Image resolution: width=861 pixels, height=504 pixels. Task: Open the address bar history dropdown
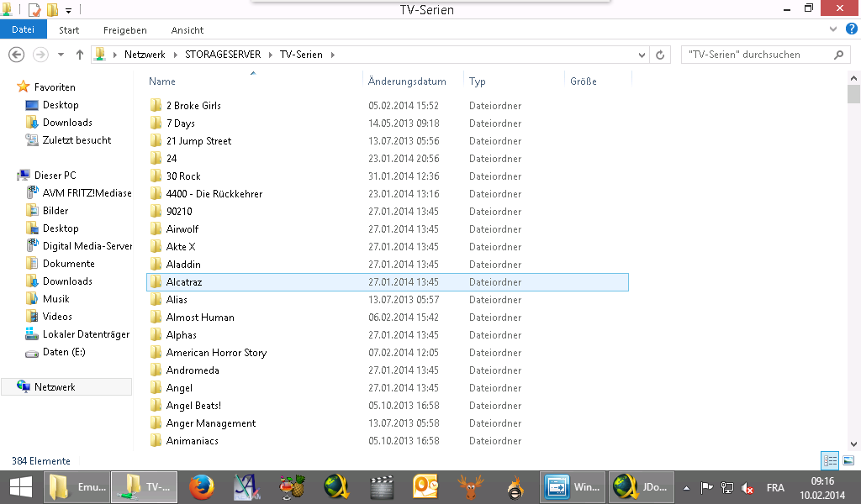(642, 55)
